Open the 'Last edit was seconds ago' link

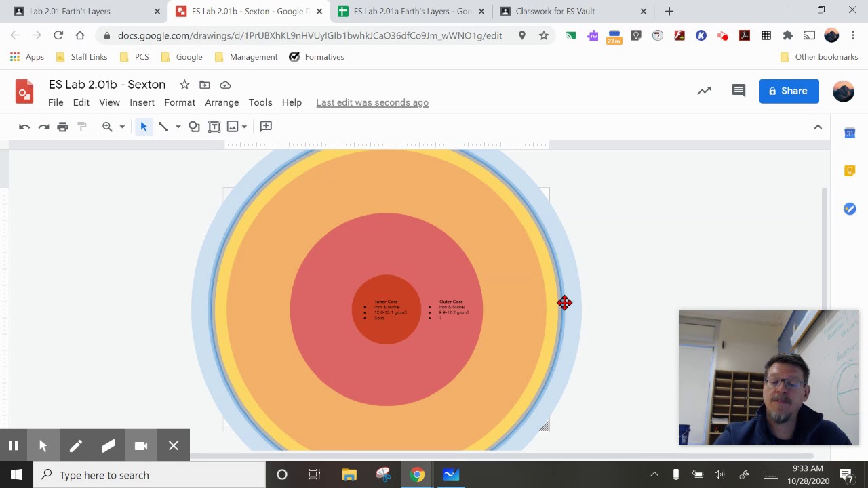point(372,102)
